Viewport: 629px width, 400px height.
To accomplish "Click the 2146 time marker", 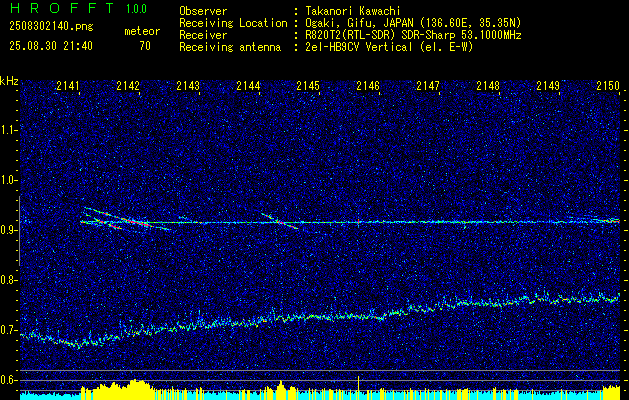I will [x=368, y=86].
